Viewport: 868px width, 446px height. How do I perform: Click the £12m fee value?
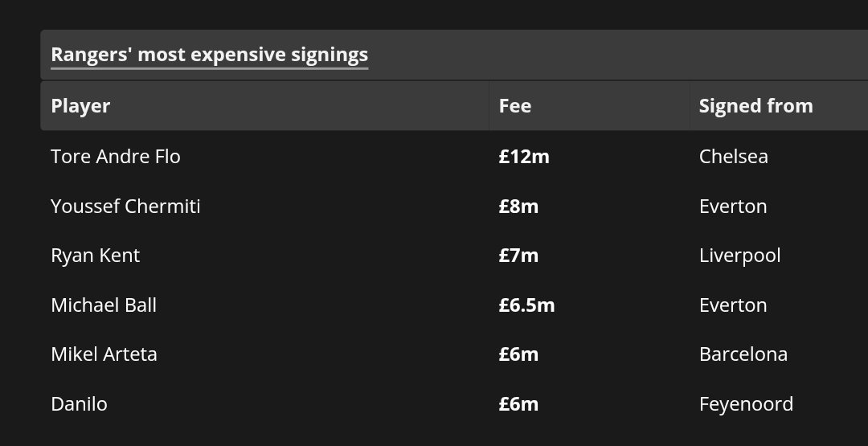[524, 157]
